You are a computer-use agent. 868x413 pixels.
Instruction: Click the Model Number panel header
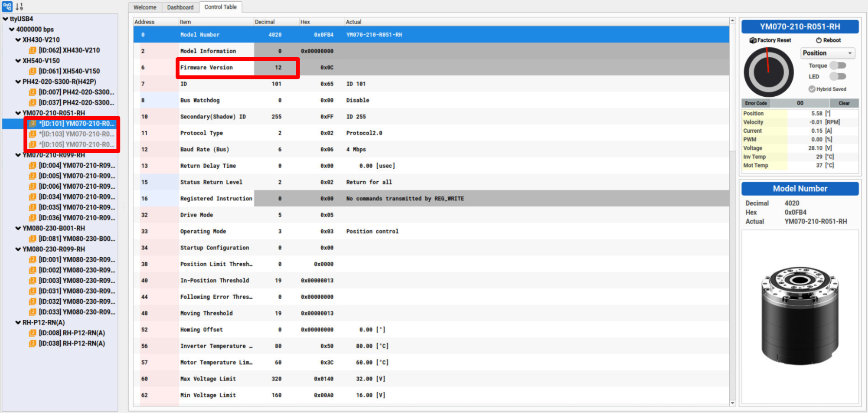pyautogui.click(x=800, y=189)
